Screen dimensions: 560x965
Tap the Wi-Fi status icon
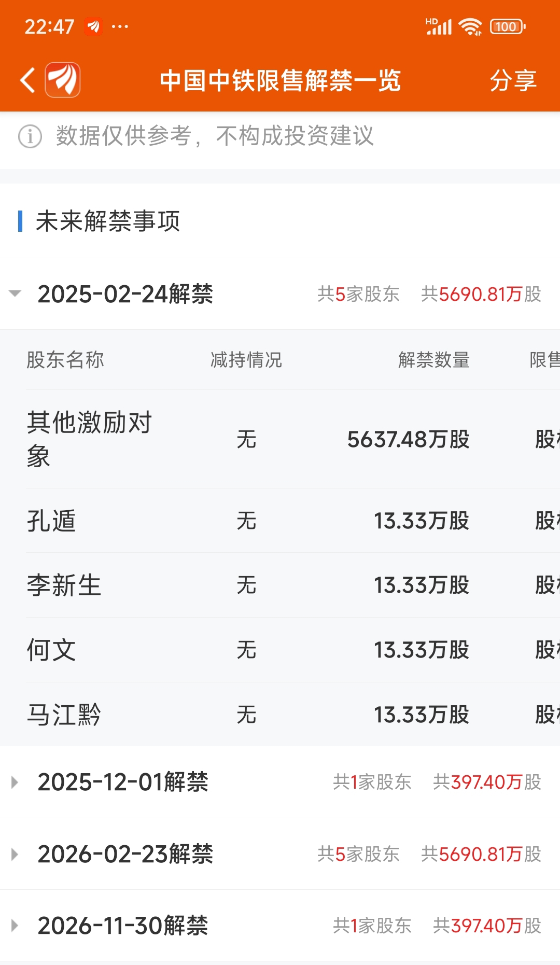pyautogui.click(x=470, y=26)
